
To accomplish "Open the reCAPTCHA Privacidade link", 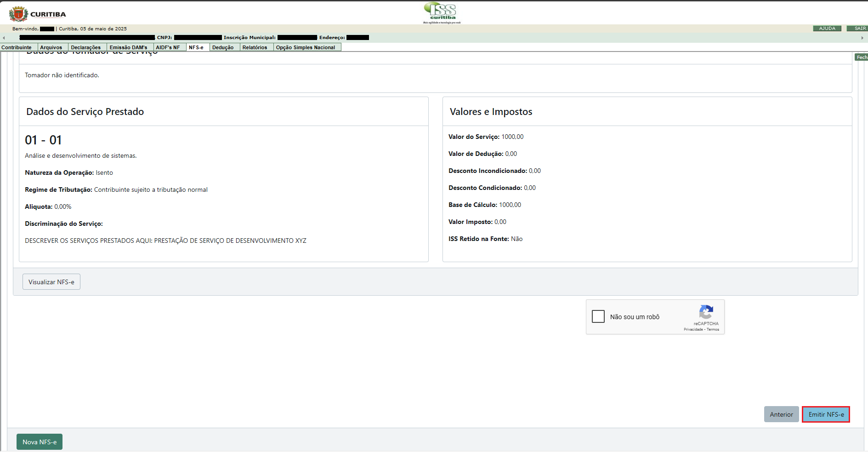I will [693, 329].
